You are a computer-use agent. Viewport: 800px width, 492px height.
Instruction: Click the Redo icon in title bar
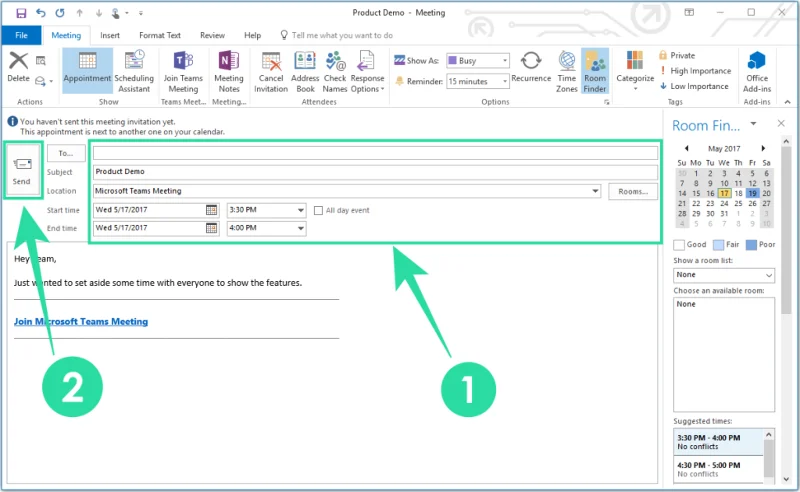tap(60, 13)
